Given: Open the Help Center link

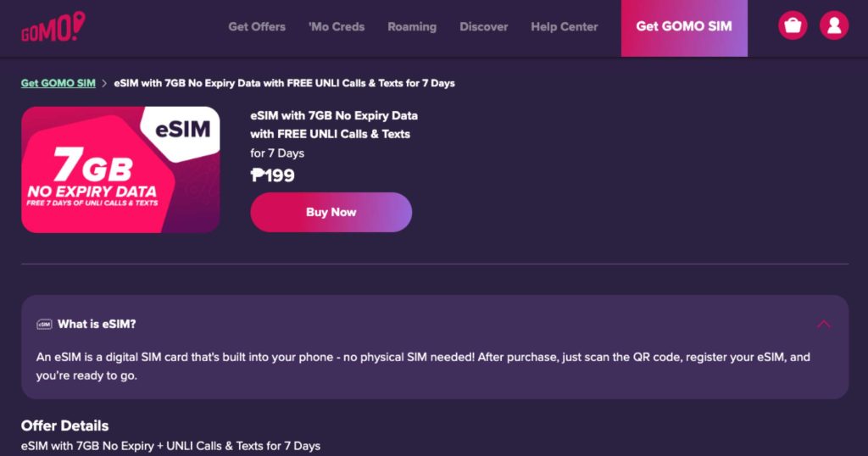Looking at the screenshot, I should click(565, 26).
